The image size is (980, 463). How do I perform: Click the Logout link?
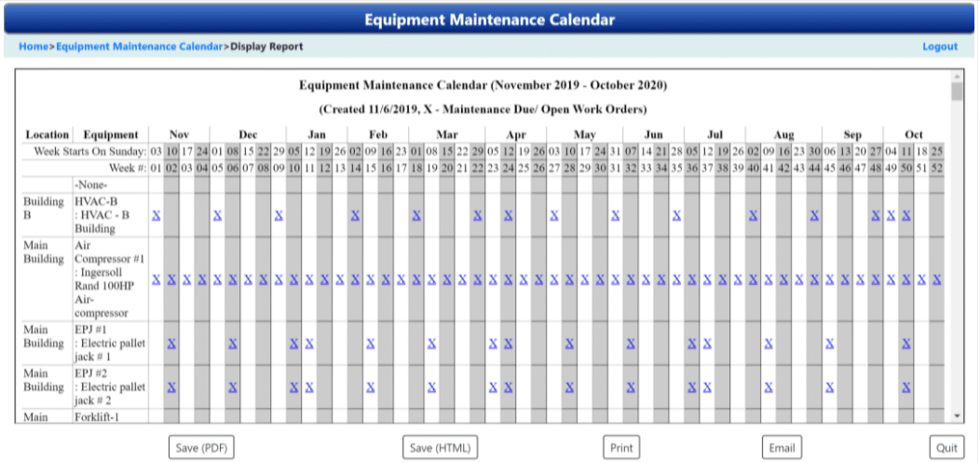click(939, 47)
